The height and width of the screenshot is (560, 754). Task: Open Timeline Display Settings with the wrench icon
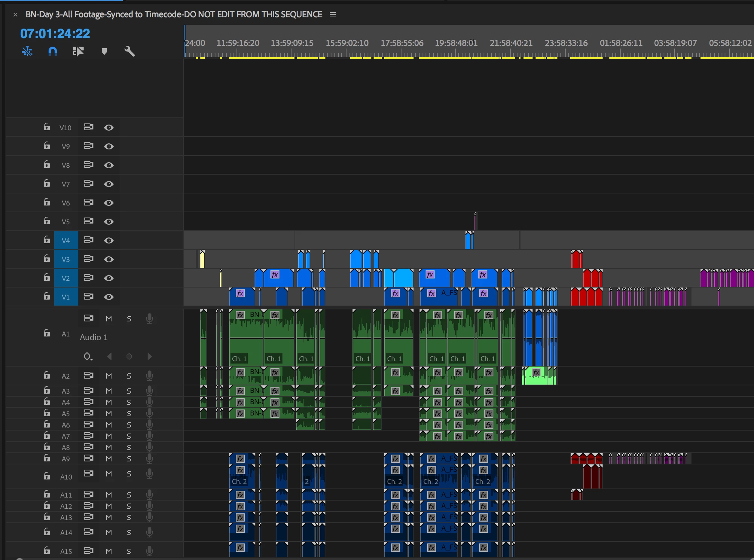click(x=130, y=51)
